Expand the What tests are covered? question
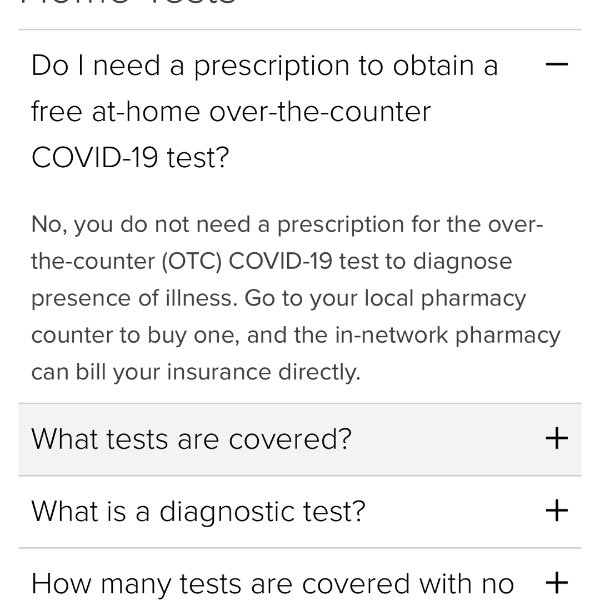Screen dimensions: 600x600 pyautogui.click(x=191, y=439)
